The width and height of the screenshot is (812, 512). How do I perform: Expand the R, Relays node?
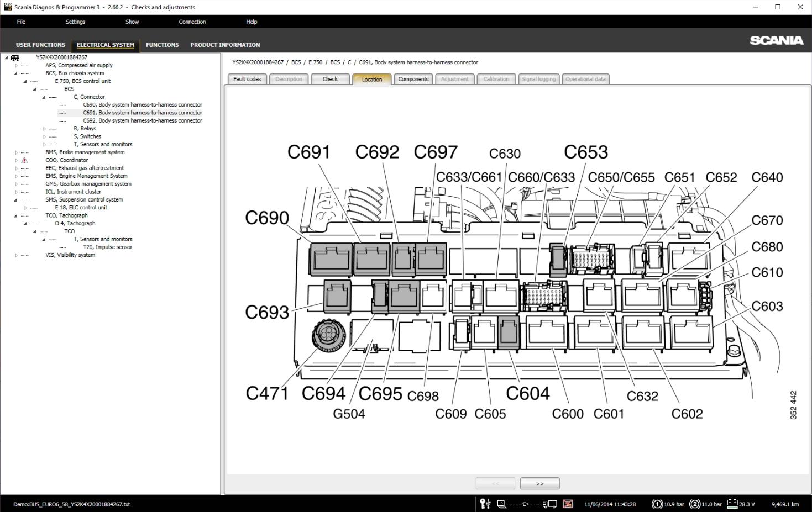pyautogui.click(x=44, y=129)
